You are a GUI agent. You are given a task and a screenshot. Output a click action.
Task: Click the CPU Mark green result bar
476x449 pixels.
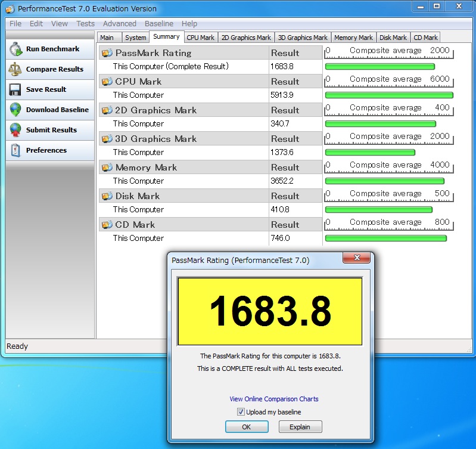(x=389, y=95)
